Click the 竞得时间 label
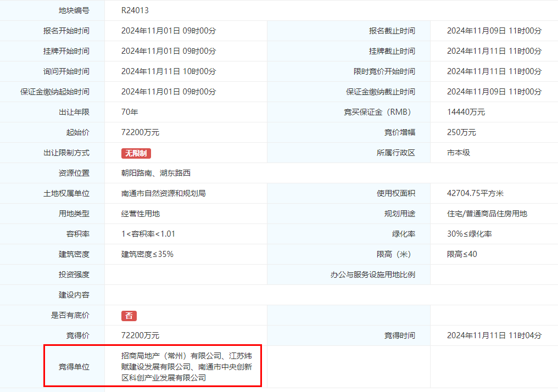Screen dimensions: 558x392 click(400, 335)
